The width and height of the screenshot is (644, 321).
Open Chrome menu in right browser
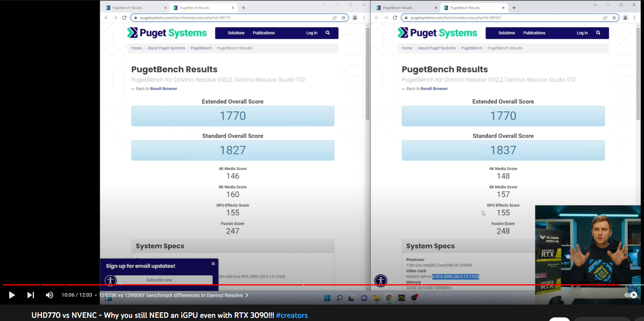click(634, 18)
